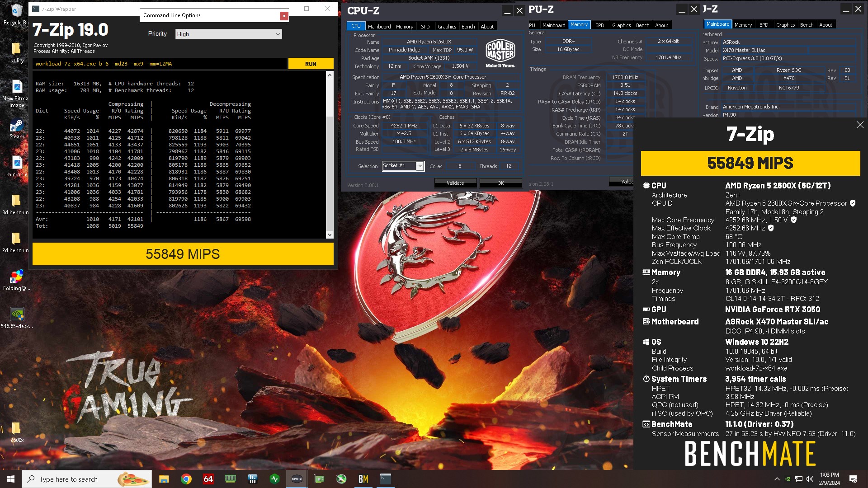The height and width of the screenshot is (488, 868).
Task: Open the notification center icon
Action: tap(853, 479)
